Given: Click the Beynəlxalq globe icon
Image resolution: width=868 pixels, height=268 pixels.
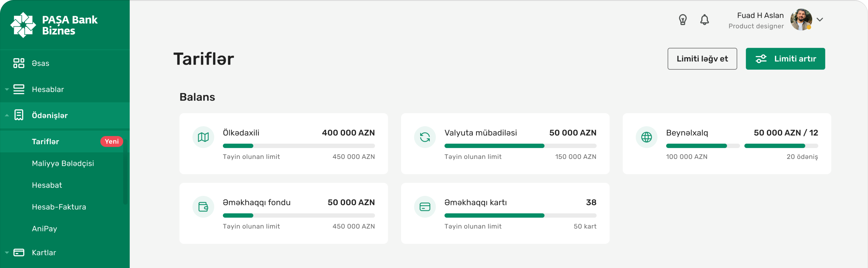Looking at the screenshot, I should [x=646, y=137].
